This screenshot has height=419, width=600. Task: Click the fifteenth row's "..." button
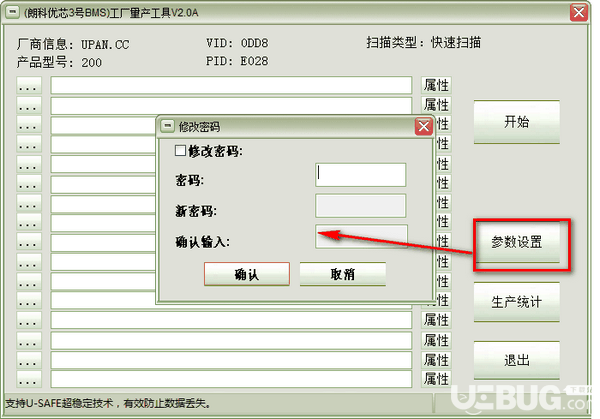[29, 360]
